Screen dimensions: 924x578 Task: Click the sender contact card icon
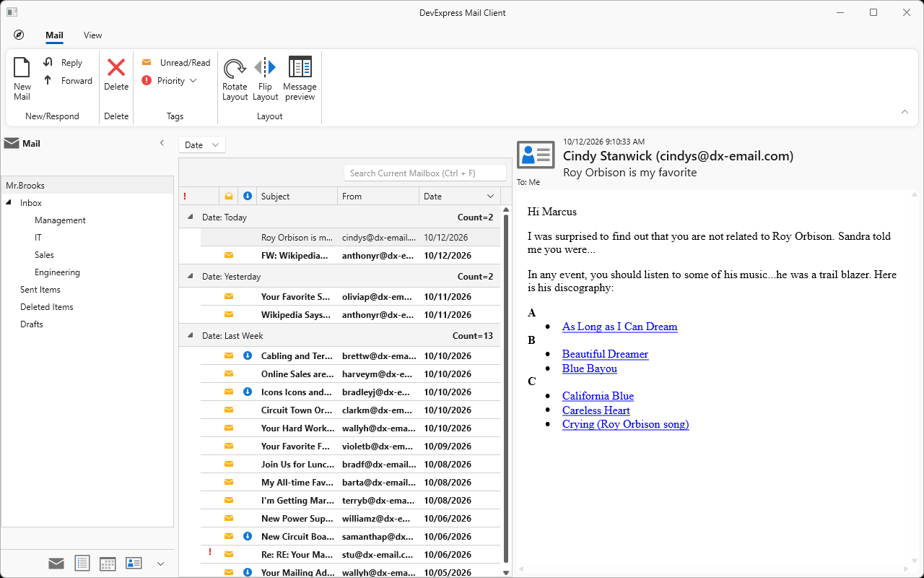click(536, 155)
